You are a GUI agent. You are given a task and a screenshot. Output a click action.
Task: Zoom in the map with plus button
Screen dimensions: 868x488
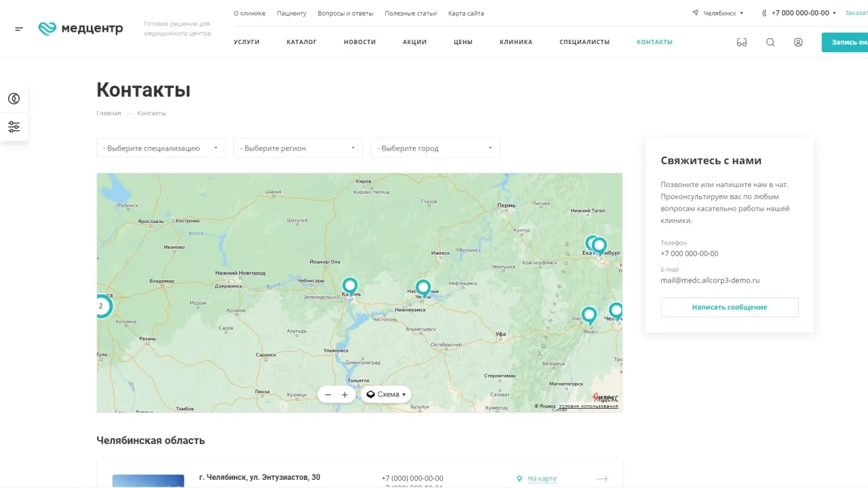[344, 394]
